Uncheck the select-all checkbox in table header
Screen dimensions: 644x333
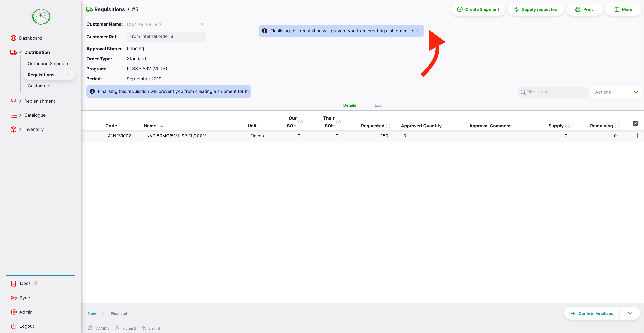[x=635, y=123]
